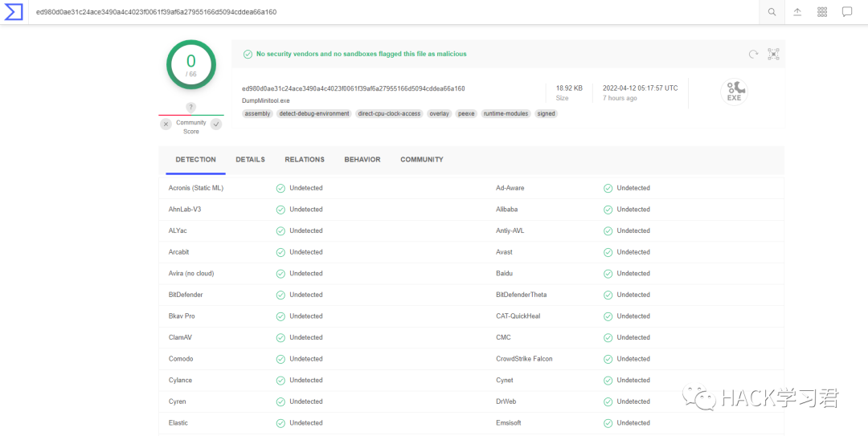Focus the hash search input field
Screen dimensions: 868x436
pyautogui.click(x=393, y=11)
